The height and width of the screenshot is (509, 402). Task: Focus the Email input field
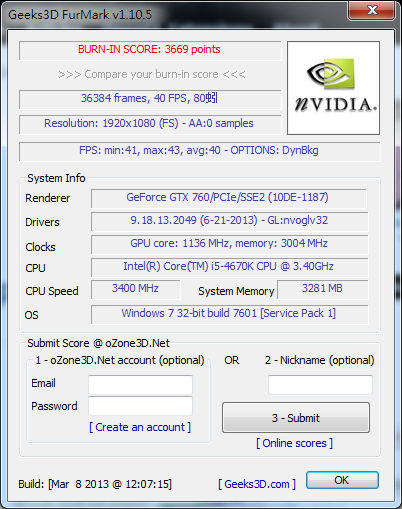(140, 385)
